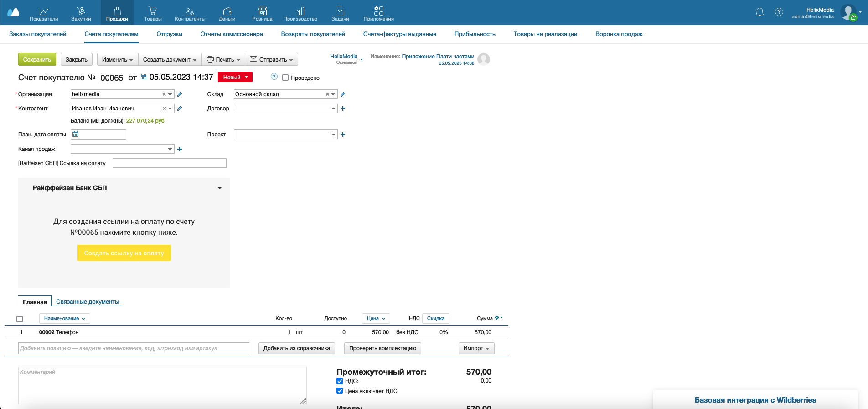Enable the Проведено checkbox

click(x=285, y=78)
